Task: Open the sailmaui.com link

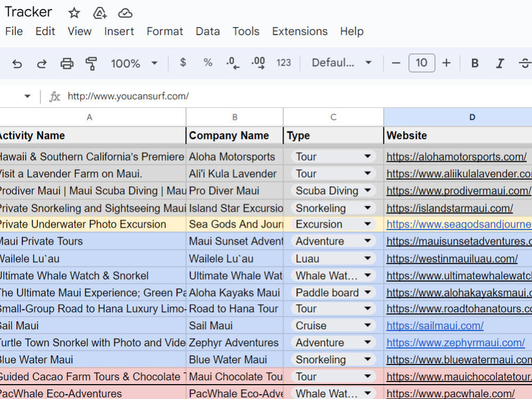Action: coord(435,326)
